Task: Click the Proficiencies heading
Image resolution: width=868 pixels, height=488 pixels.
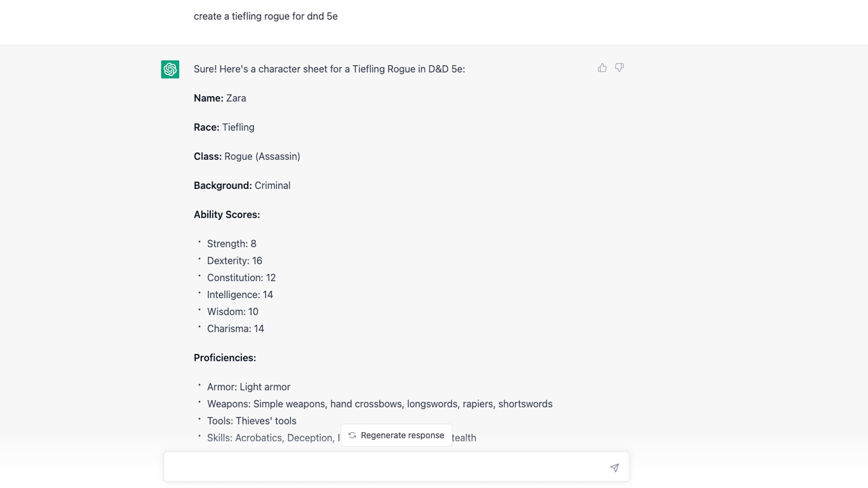Action: (x=225, y=358)
